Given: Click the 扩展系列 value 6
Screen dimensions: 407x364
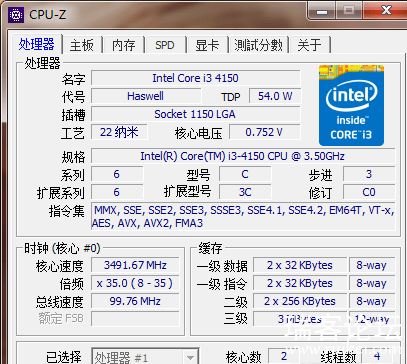Looking at the screenshot, I should click(x=117, y=192).
